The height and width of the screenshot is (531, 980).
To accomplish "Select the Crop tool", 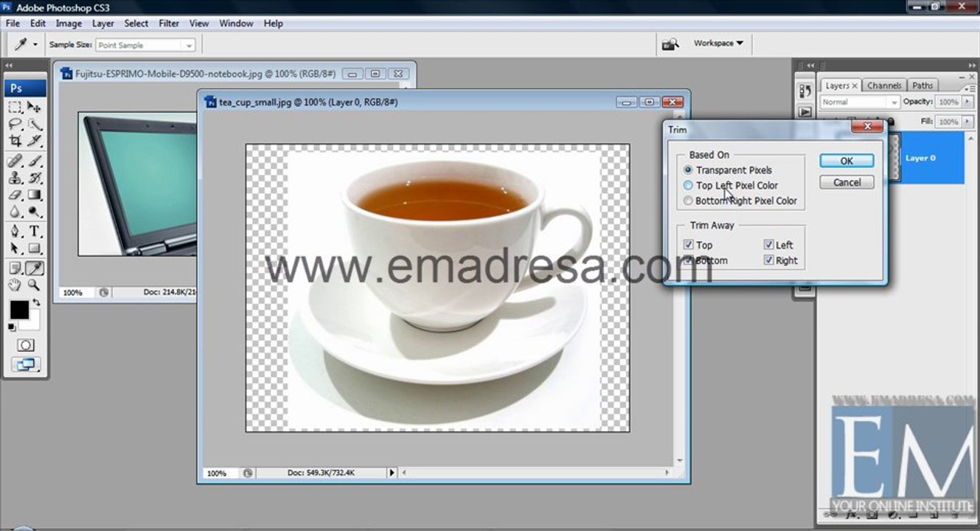I will pos(15,140).
